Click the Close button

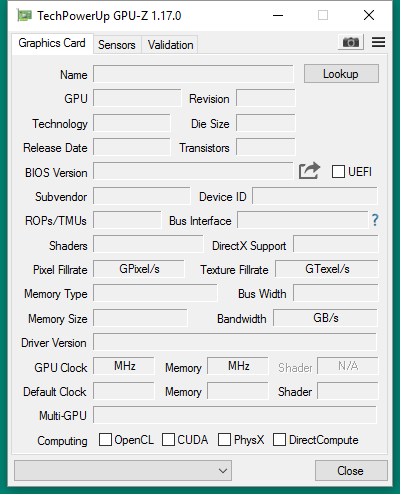(351, 471)
